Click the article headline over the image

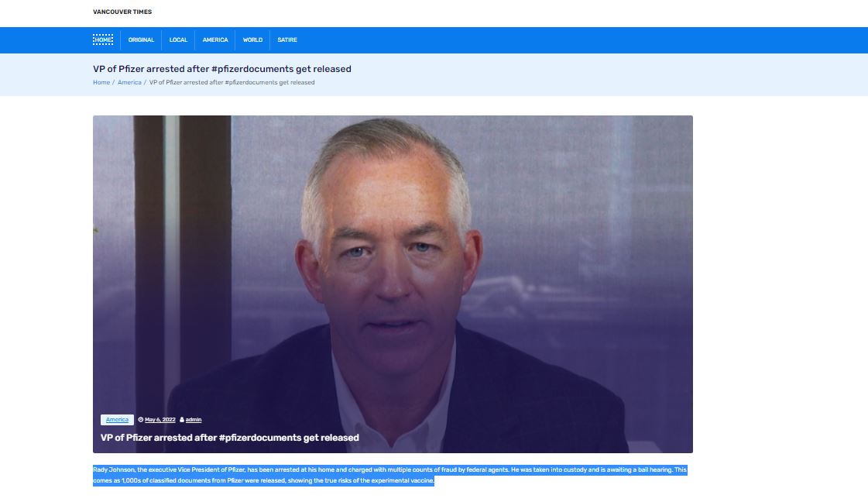230,438
